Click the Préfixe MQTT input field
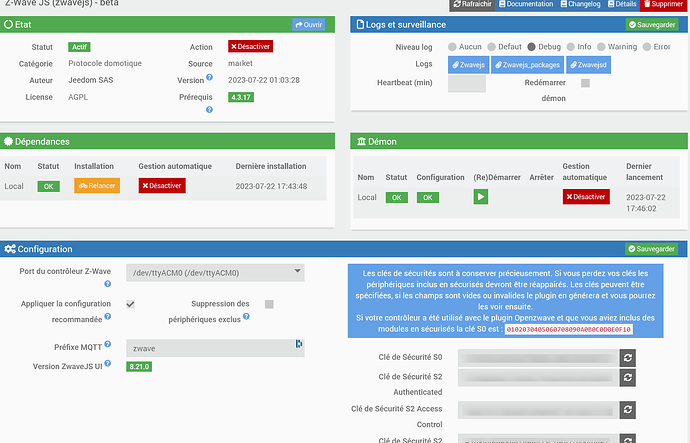This screenshot has width=690, height=443. 215,348
